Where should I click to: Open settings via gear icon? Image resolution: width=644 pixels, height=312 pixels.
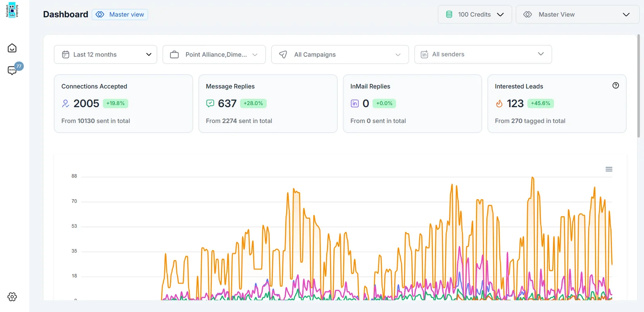[x=12, y=297]
